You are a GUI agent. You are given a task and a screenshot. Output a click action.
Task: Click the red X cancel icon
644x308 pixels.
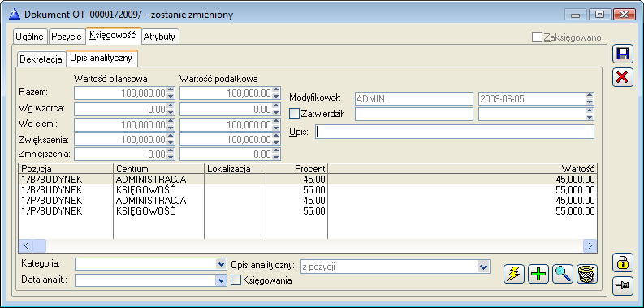(623, 77)
